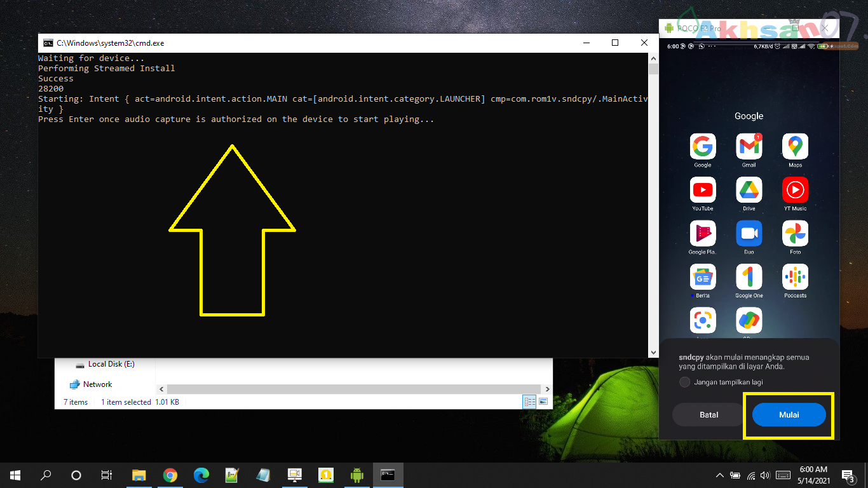Viewport: 868px width, 488px height.
Task: Click the cmd window scrollbar thumb
Action: (653, 69)
